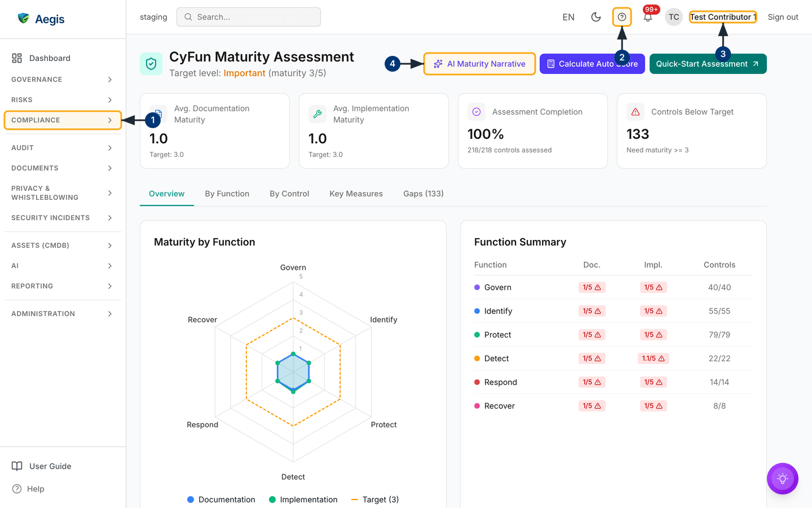Click the Protect controls count 79/79
812x508 pixels.
(720, 335)
